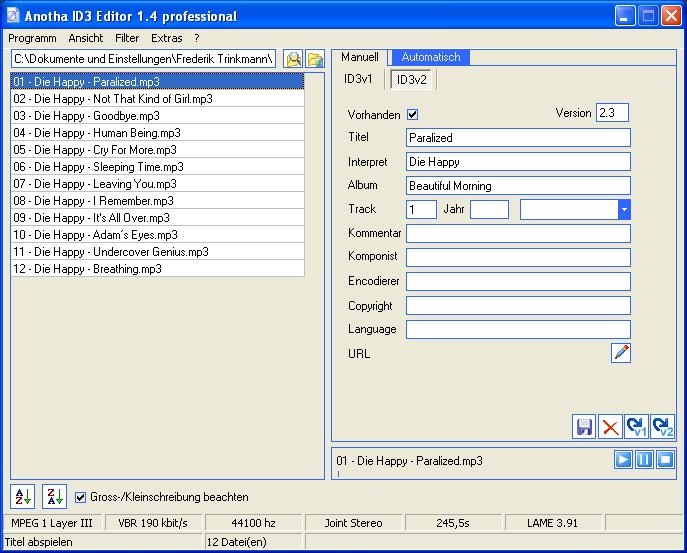
Task: Open the browse folder icon beside path
Action: click(315, 59)
